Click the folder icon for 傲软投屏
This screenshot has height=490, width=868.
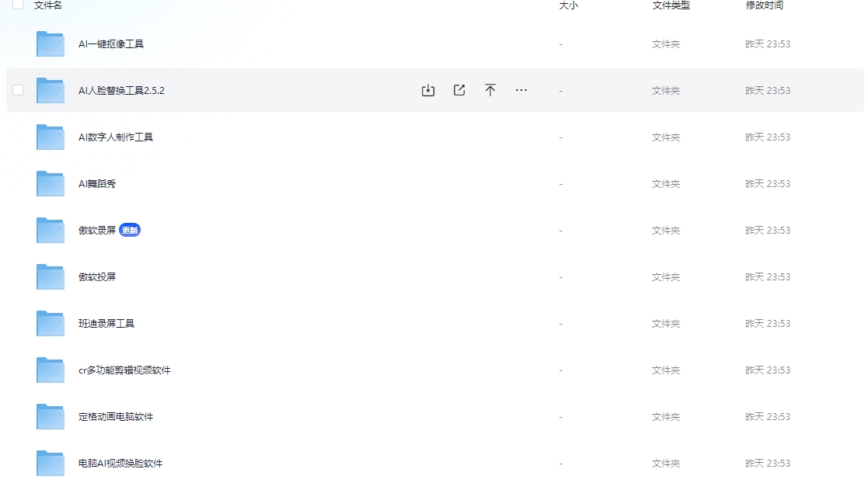click(x=51, y=277)
